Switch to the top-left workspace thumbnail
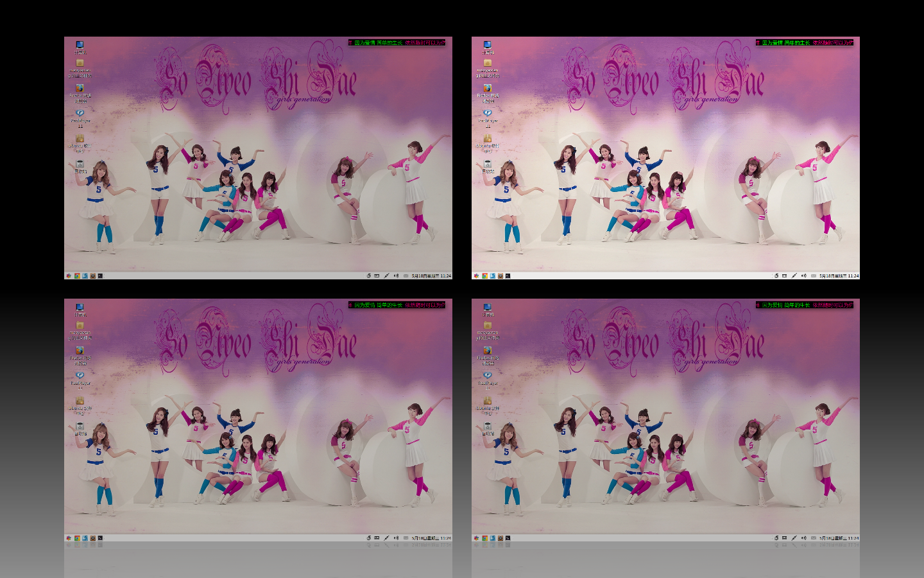This screenshot has height=578, width=924. [258, 158]
